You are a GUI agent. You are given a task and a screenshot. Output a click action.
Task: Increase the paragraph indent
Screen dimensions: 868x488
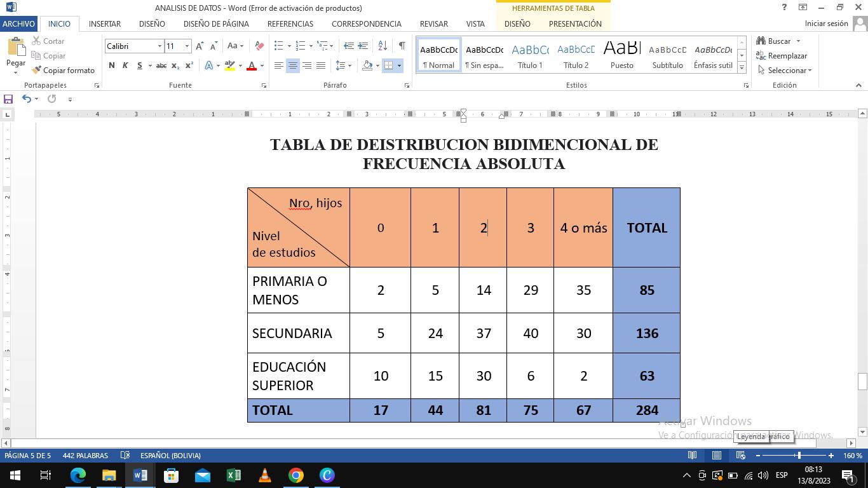point(363,46)
